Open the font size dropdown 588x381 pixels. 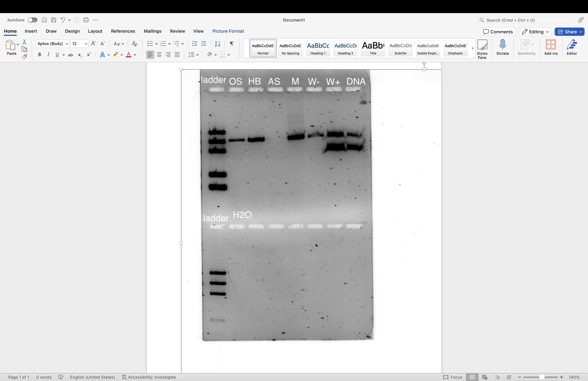pyautogui.click(x=86, y=44)
